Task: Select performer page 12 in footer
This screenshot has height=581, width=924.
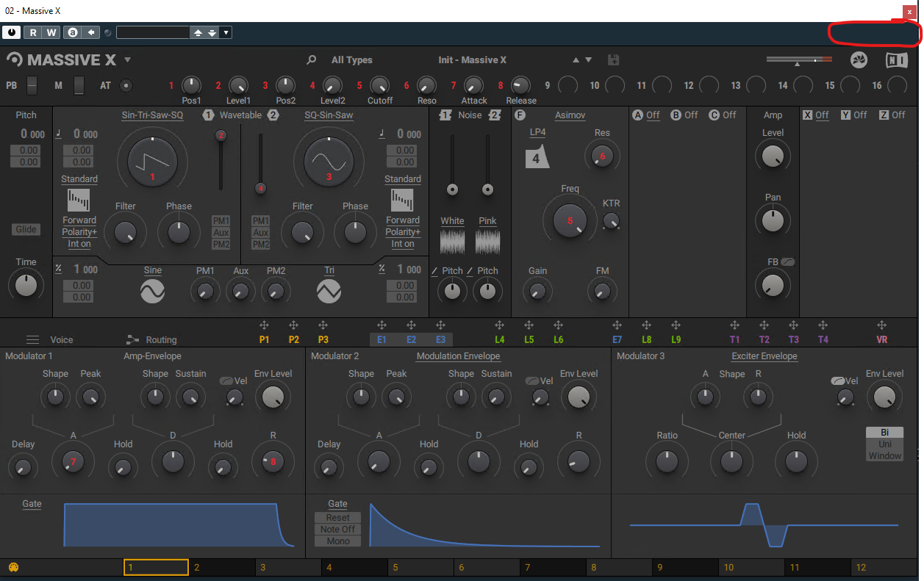Action: [x=884, y=567]
